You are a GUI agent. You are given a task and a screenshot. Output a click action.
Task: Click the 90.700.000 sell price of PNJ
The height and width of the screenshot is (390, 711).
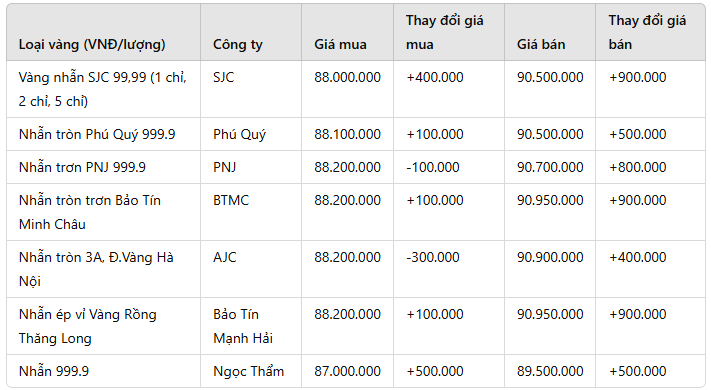(x=550, y=167)
